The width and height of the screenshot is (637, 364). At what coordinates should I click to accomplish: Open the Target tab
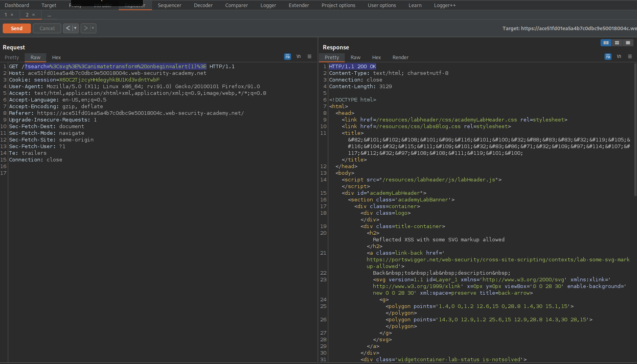pos(49,5)
